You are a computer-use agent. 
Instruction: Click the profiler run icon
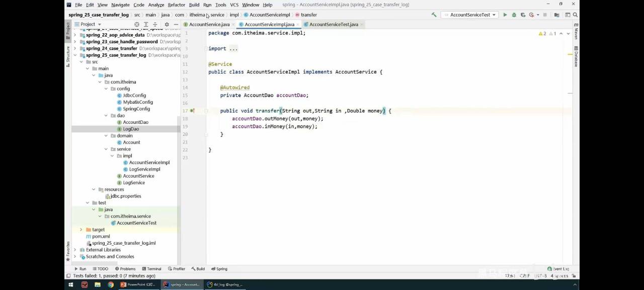point(531,15)
